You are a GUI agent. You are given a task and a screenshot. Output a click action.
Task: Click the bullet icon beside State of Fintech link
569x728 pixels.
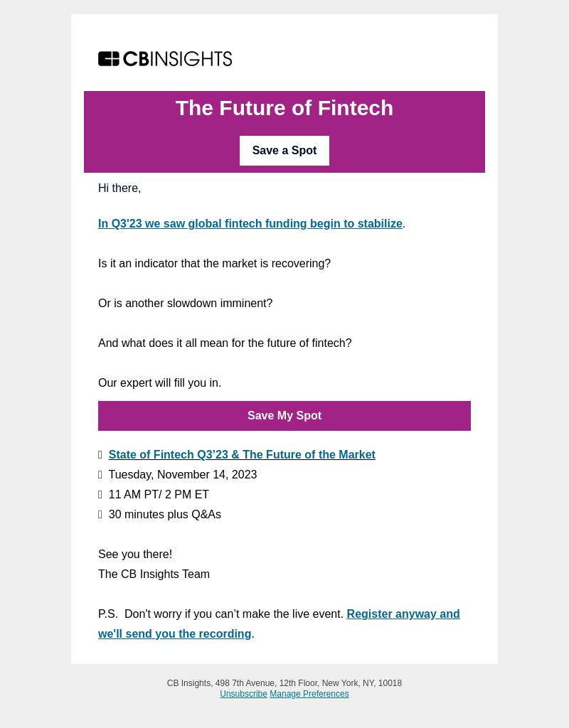click(100, 454)
